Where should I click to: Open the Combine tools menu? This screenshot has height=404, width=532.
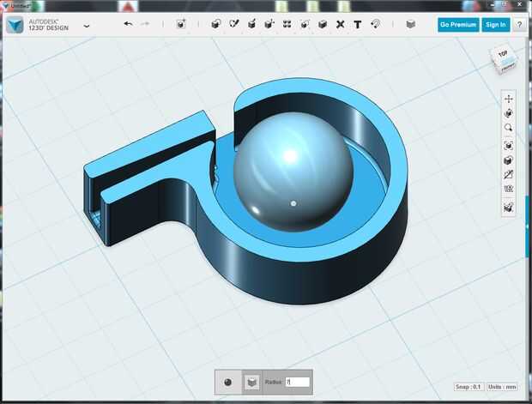[x=323, y=24]
